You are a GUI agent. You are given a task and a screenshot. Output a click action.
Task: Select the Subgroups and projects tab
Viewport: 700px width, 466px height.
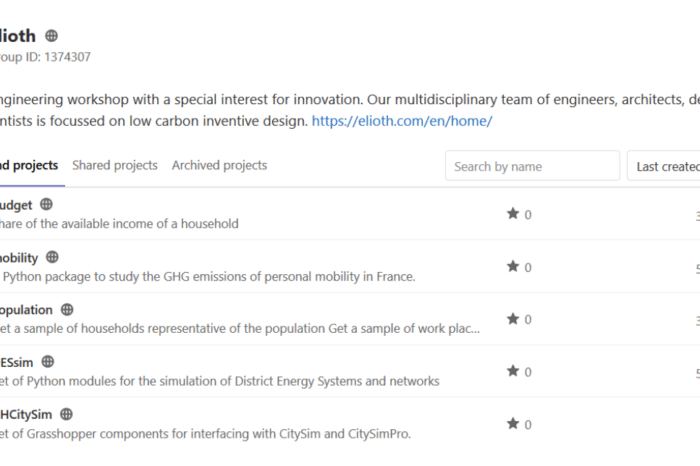click(x=28, y=166)
